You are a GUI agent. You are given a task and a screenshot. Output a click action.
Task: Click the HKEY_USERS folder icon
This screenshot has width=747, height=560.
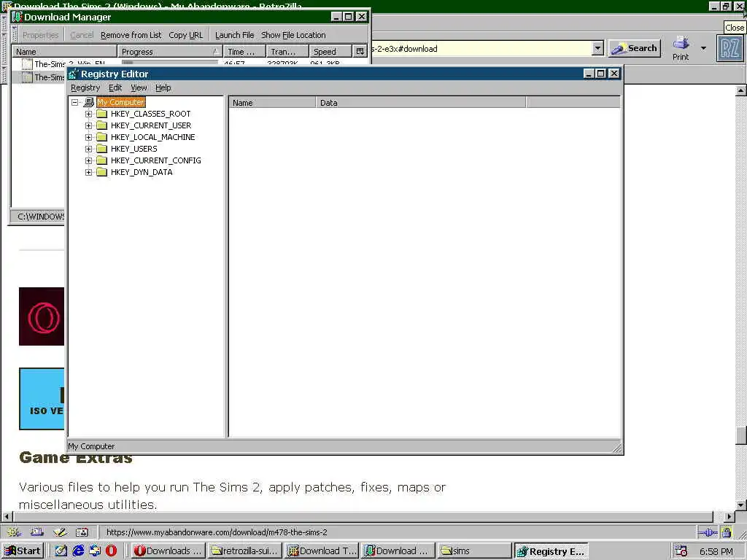pyautogui.click(x=101, y=149)
